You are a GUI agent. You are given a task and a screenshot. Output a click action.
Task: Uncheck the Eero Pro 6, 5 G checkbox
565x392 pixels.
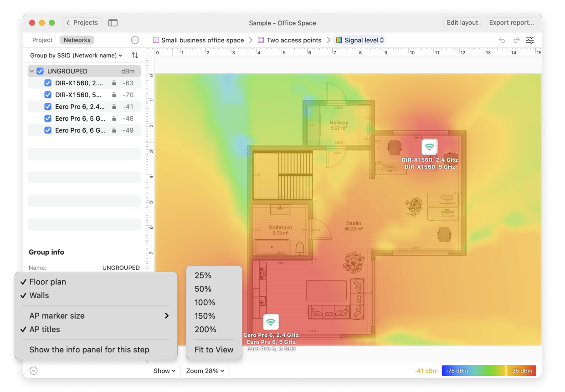point(48,119)
